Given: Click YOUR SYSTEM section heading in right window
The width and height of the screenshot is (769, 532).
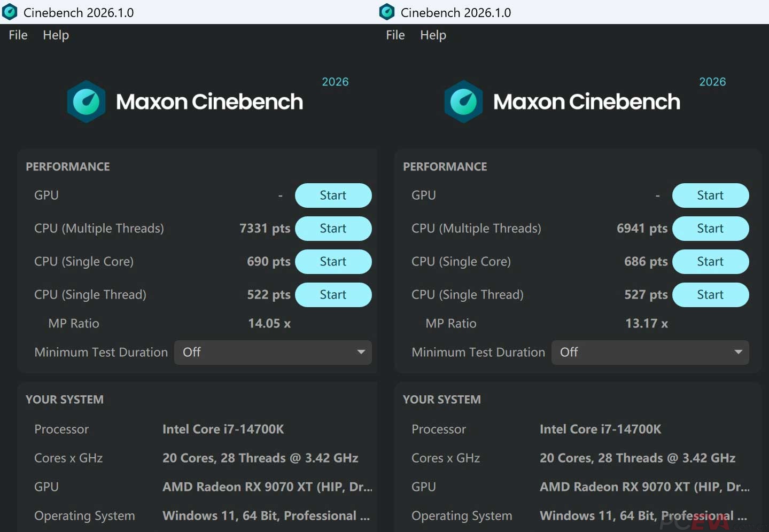Looking at the screenshot, I should pos(442,400).
